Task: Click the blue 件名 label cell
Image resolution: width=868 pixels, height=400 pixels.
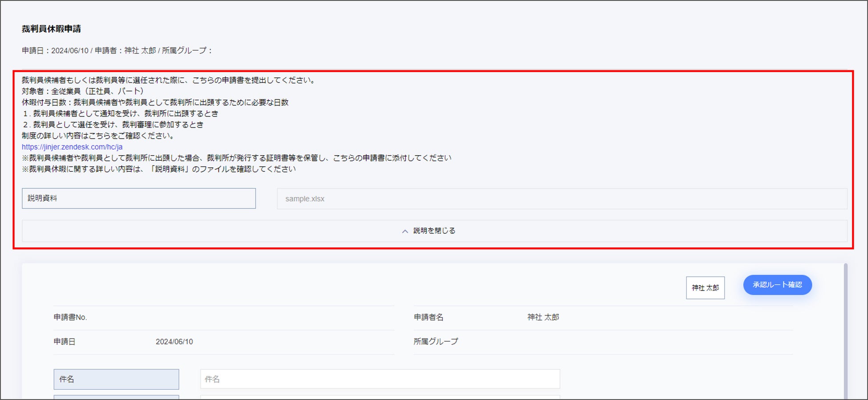Action: pyautogui.click(x=116, y=379)
